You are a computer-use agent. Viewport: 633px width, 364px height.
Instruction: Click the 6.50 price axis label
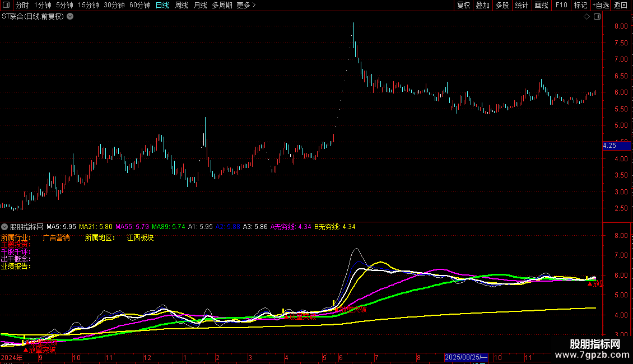[x=621, y=76]
